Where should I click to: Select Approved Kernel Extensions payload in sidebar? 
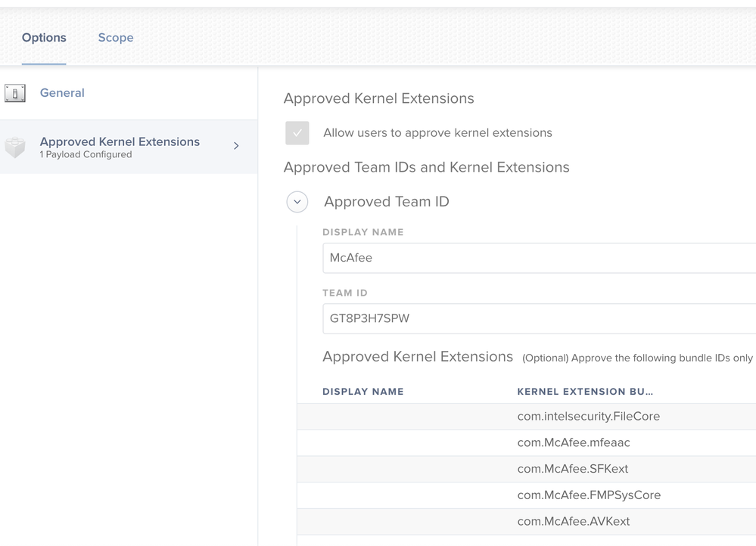(x=129, y=147)
